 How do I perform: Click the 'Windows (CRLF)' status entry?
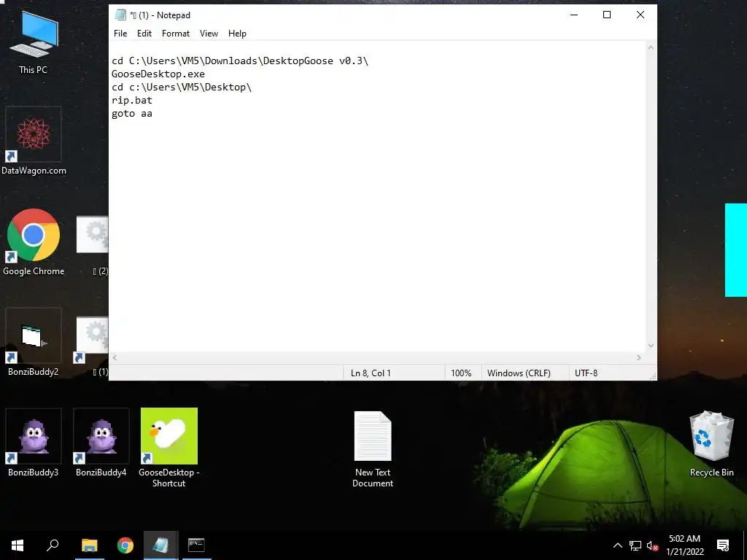(x=519, y=373)
